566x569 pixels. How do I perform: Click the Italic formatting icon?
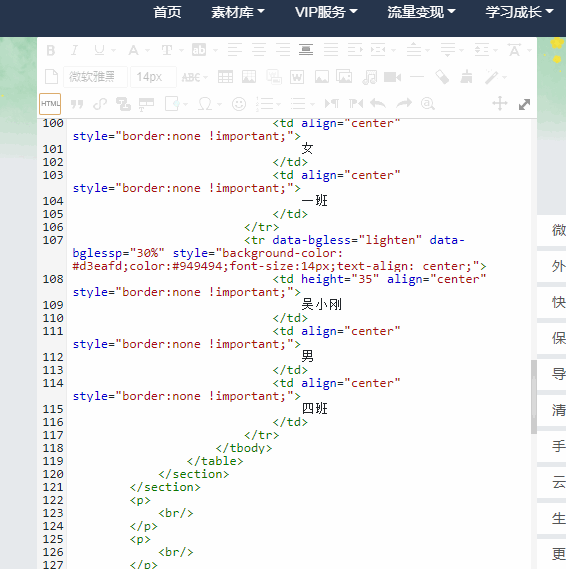pyautogui.click(x=74, y=50)
